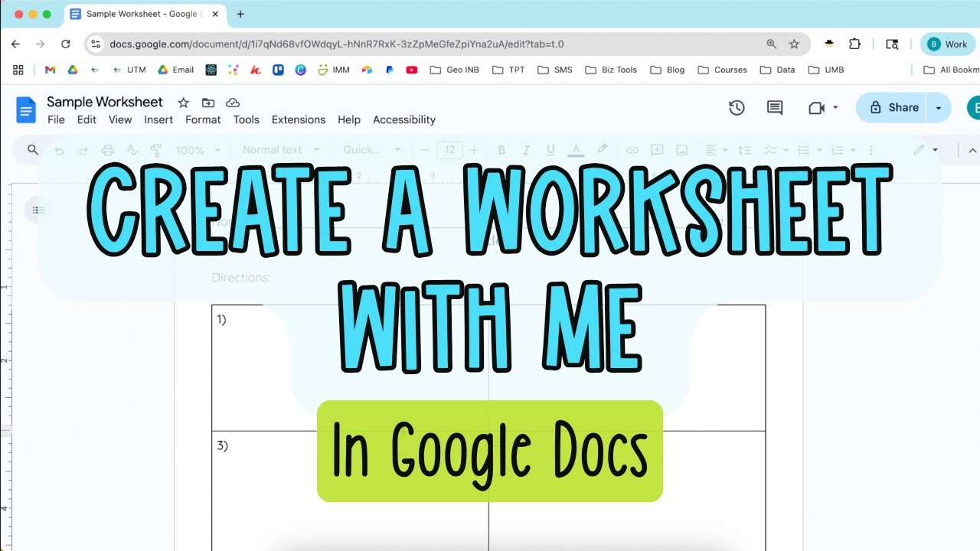Image resolution: width=980 pixels, height=551 pixels.
Task: Open the font dropdown labeled Quick...
Action: (x=372, y=150)
